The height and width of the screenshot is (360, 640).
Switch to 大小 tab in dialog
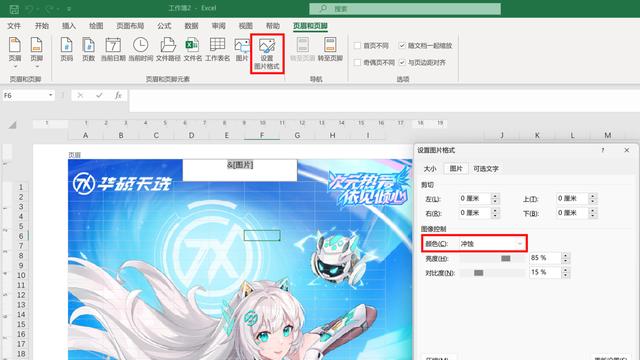tap(430, 169)
